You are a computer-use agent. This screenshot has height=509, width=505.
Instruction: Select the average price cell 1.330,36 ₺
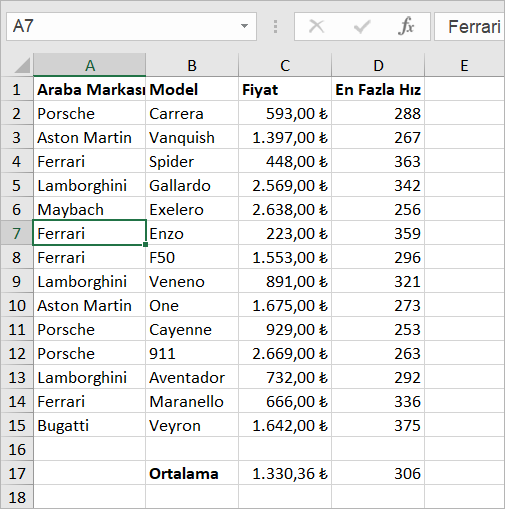[285, 473]
